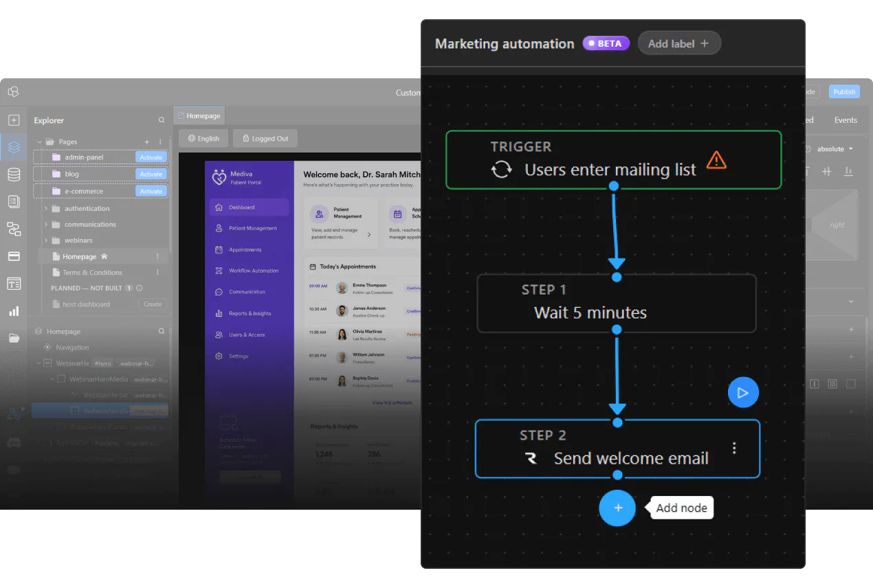The width and height of the screenshot is (873, 588).
Task: Expand the webinars folder
Action: pos(46,240)
